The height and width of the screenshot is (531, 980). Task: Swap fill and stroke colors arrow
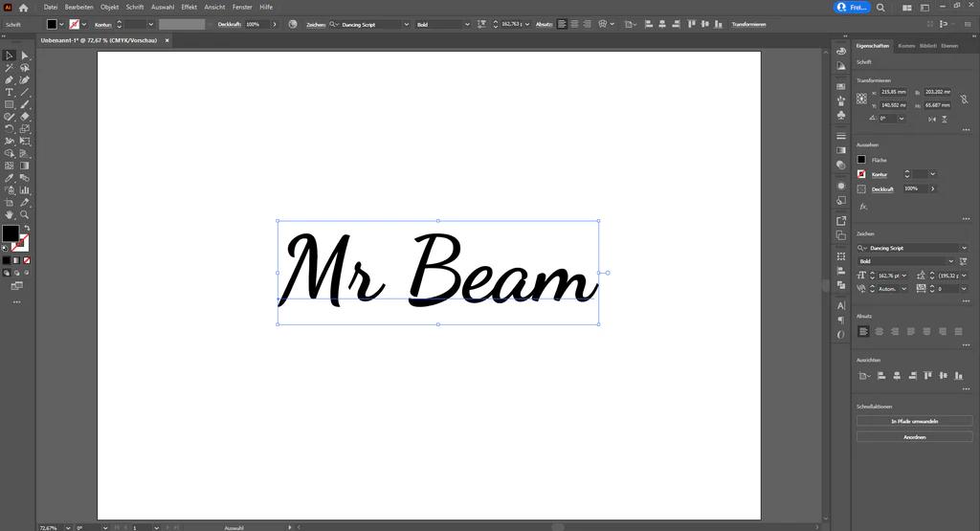[x=27, y=228]
